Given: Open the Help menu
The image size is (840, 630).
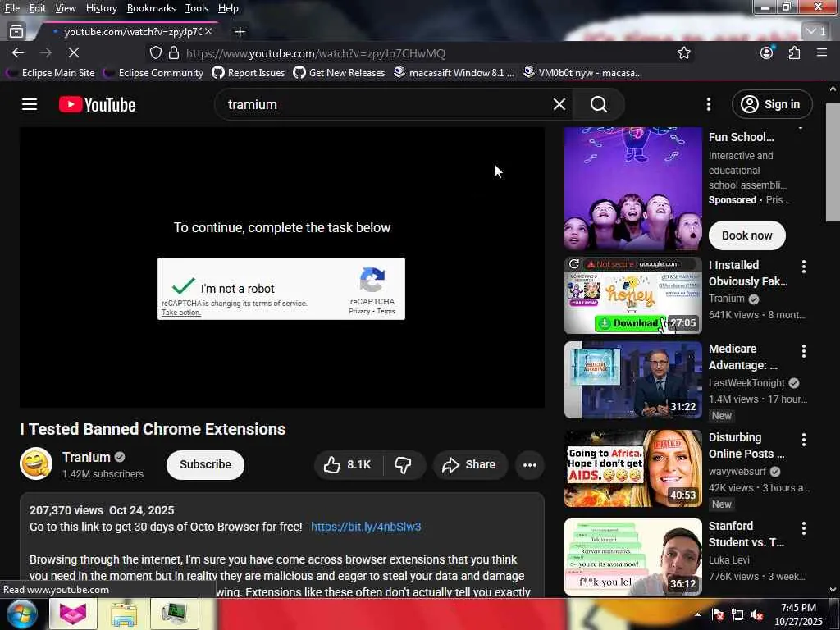Looking at the screenshot, I should coord(228,8).
